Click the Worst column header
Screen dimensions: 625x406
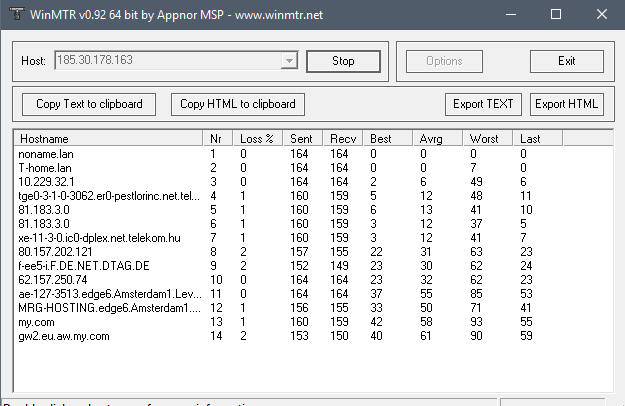(488, 138)
